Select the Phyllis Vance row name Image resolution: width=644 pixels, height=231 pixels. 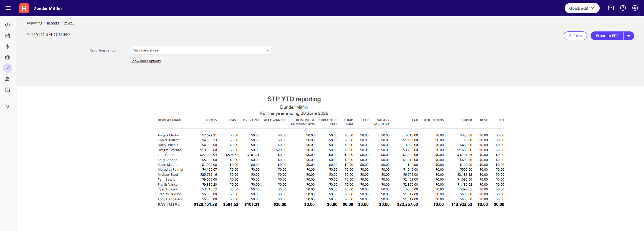[x=168, y=185]
